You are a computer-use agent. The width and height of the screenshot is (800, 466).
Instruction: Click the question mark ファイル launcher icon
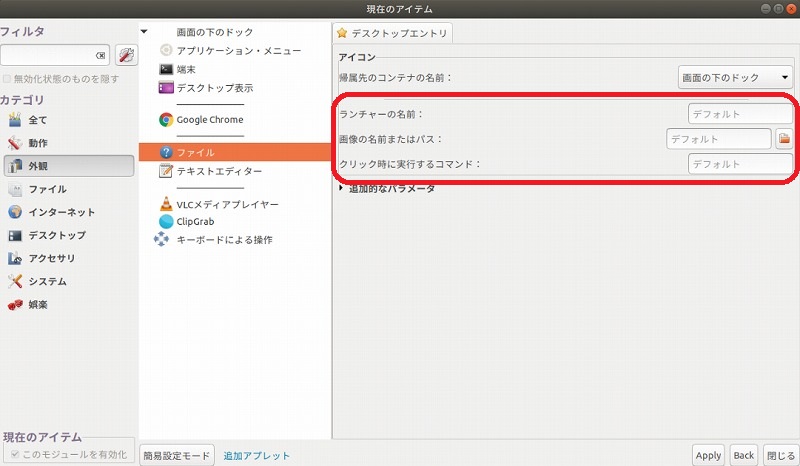[166, 152]
